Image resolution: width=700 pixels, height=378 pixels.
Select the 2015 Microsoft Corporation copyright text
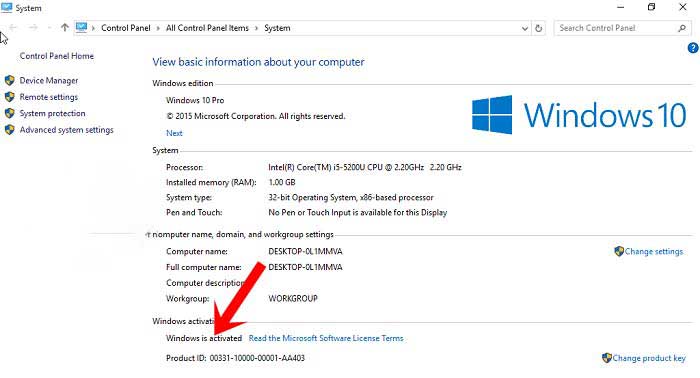point(256,116)
